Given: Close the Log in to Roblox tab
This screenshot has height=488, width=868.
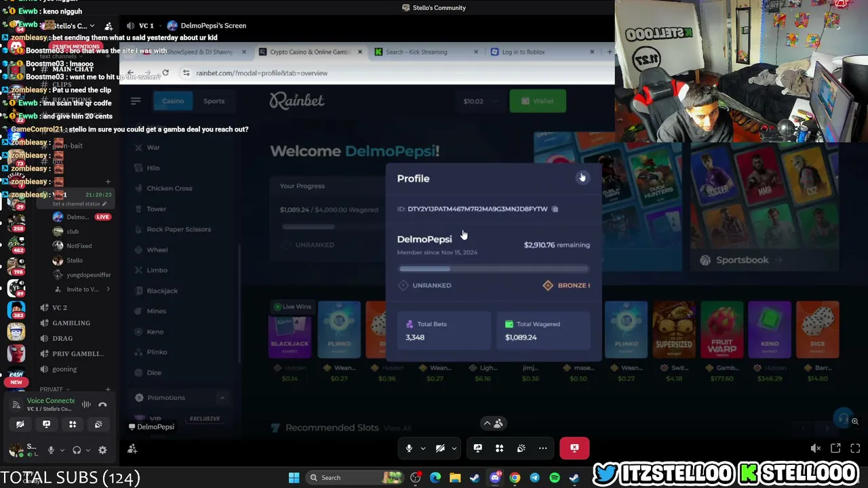Looking at the screenshot, I should [x=592, y=52].
